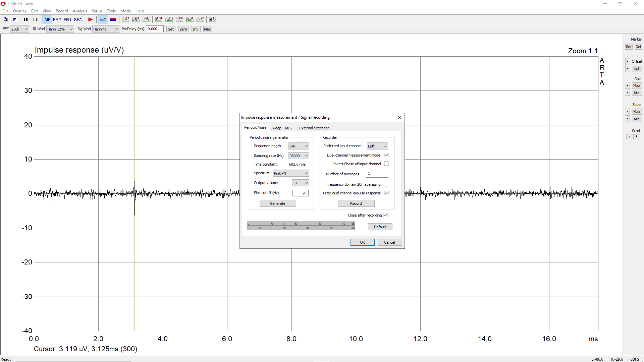Viewport: 644px width, 362px height.
Task: Toggle Close after recording checkbox
Action: (385, 215)
